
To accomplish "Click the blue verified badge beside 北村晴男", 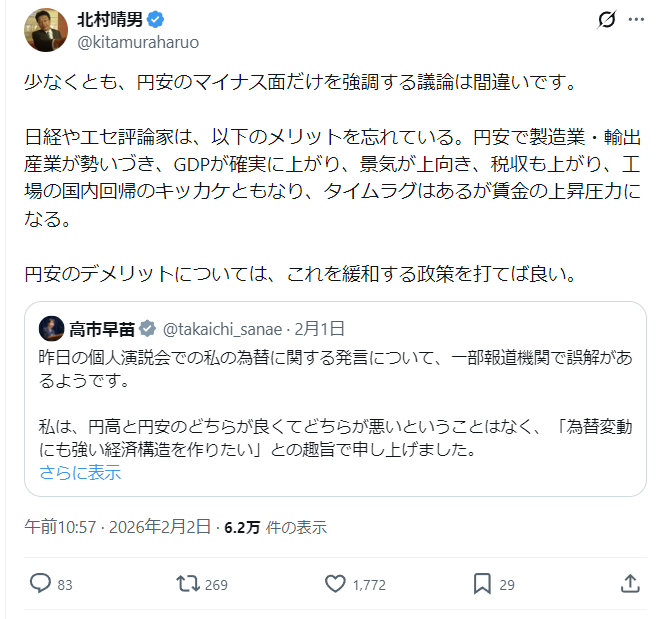I will coord(158,20).
